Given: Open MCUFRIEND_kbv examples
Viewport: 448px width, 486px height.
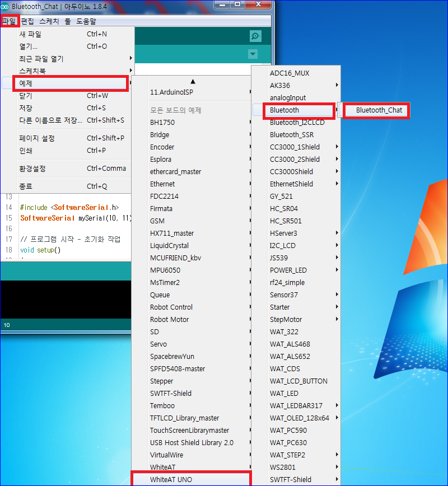Looking at the screenshot, I should [x=192, y=258].
